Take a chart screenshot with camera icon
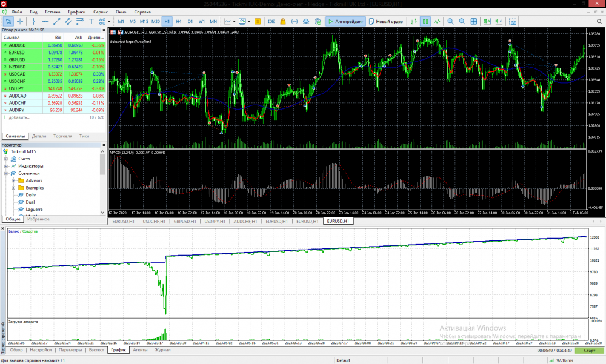 pos(513,21)
